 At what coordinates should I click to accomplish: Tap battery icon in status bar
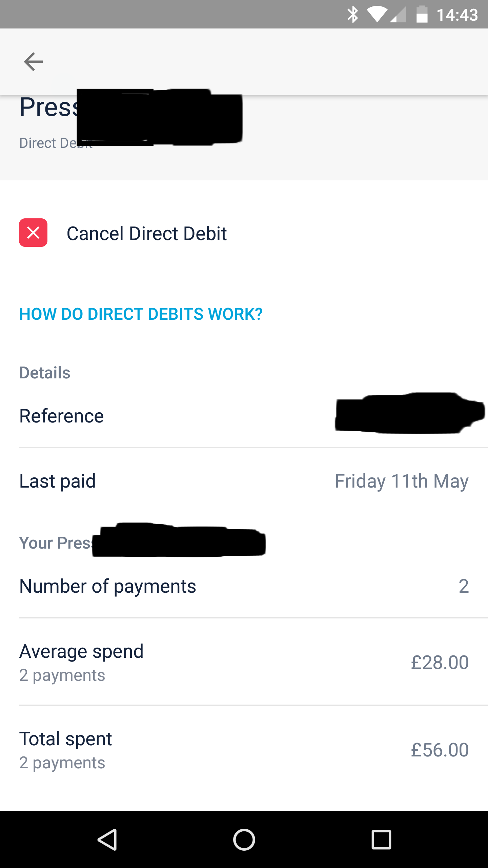pos(422,15)
